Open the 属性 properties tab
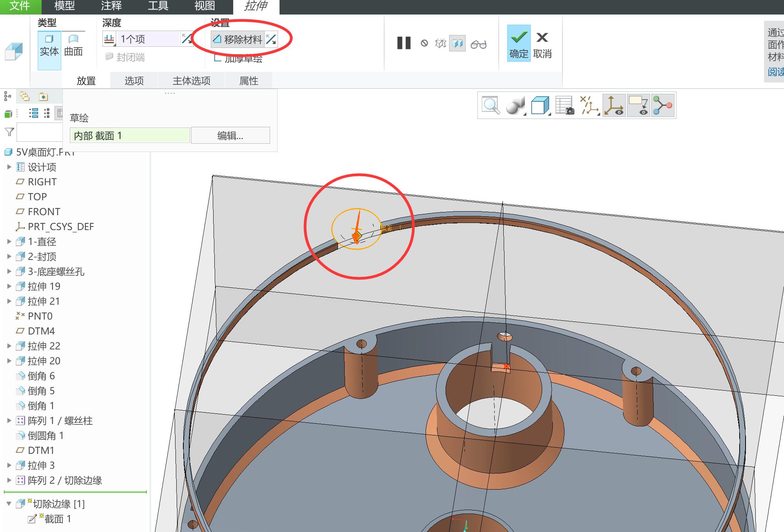Image resolution: width=784 pixels, height=532 pixels. click(x=249, y=80)
